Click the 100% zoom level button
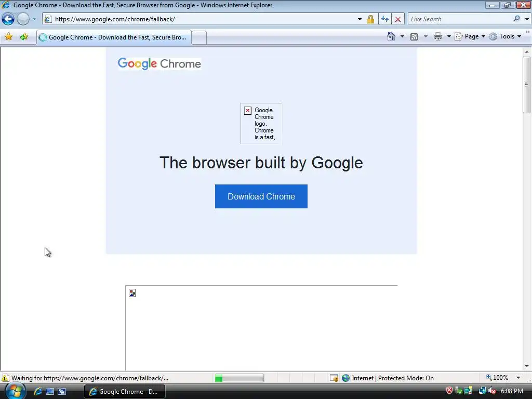The height and width of the screenshot is (399, 532). [497, 378]
